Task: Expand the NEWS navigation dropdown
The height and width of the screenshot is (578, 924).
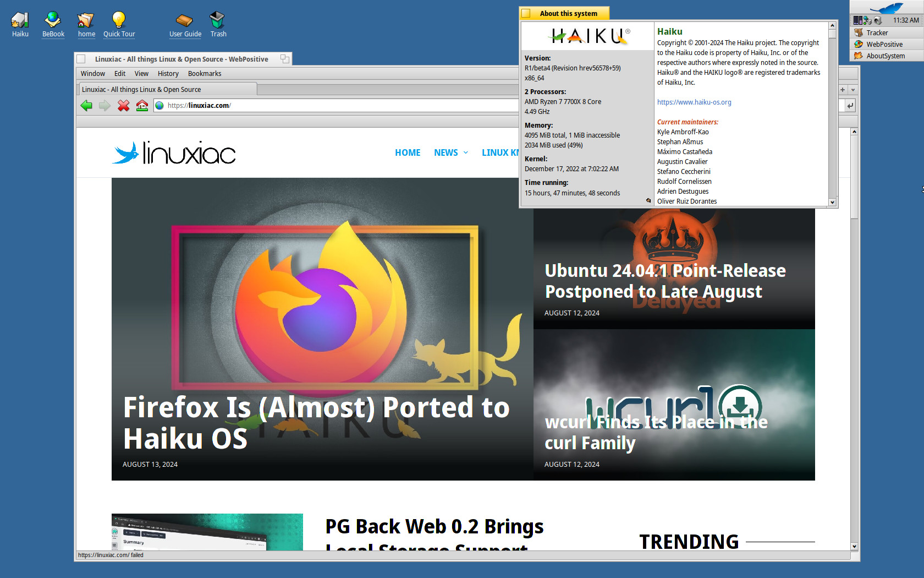Action: pyautogui.click(x=466, y=152)
